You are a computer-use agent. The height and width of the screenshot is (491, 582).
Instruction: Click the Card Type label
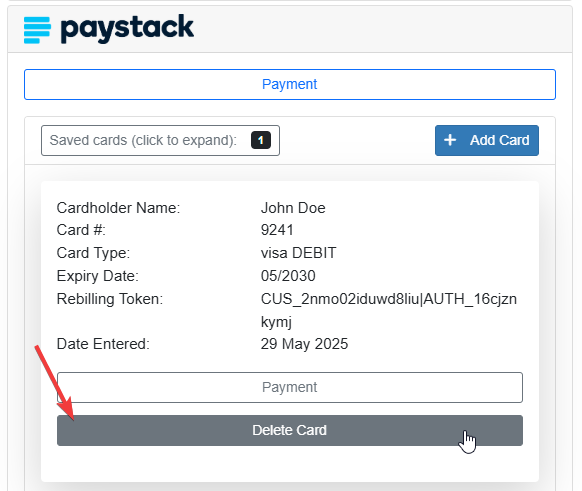click(x=93, y=253)
